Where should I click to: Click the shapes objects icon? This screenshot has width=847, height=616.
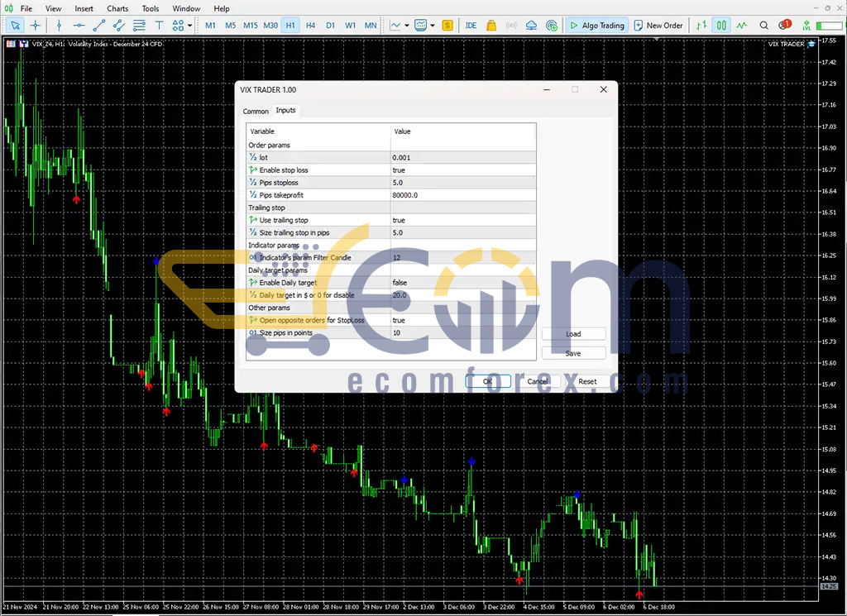pyautogui.click(x=178, y=26)
